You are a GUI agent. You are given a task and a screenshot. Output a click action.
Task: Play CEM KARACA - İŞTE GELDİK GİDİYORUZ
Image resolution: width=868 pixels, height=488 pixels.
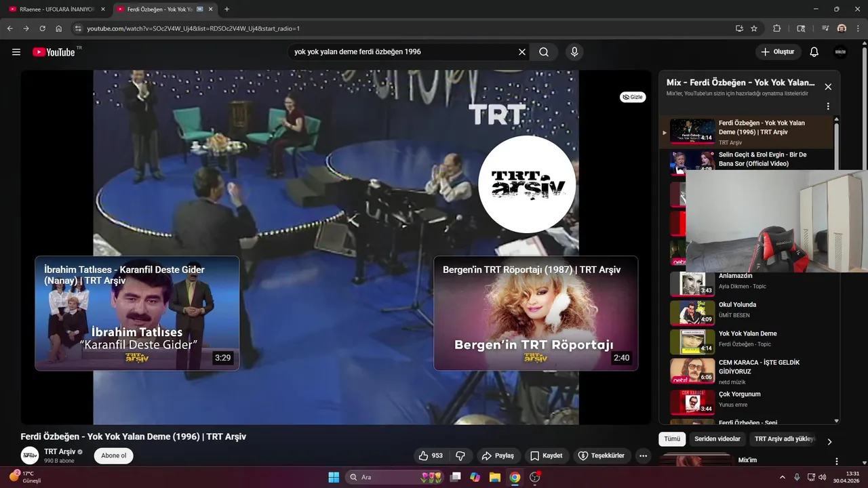pos(746,371)
